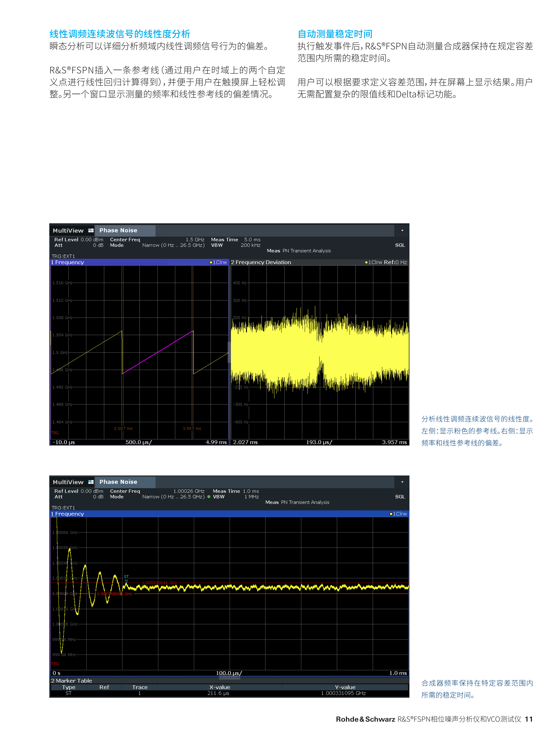The height and width of the screenshot is (747, 560).
Task: Click the 2.027 ms vertical marker line label
Action: point(123,428)
